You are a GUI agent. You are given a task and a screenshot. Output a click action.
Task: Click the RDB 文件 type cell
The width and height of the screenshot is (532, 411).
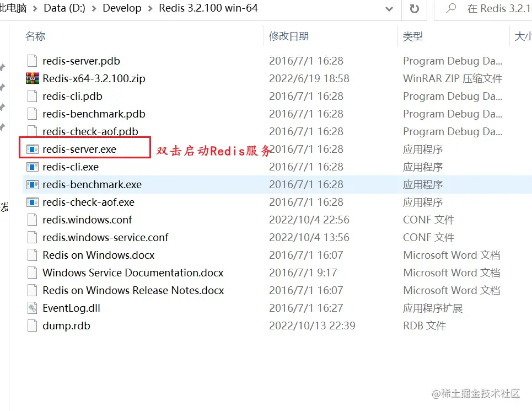(x=424, y=326)
